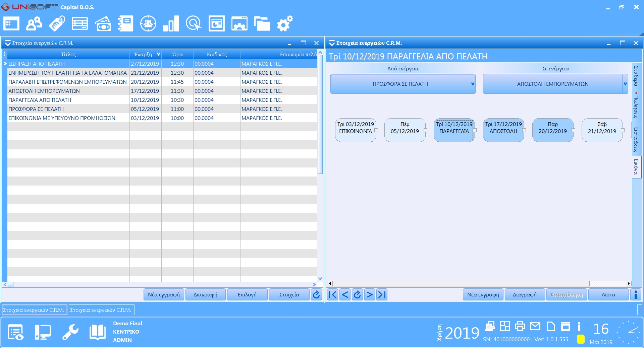Select row ΕΠΙΚΟΙΝΩΝΙΑ ΜΕ ΥΠΕΥΘΥΝΟ ΠΡΟΜΗΘΕΙΩΝ
Image resolution: width=644 pixels, height=348 pixels.
point(162,118)
